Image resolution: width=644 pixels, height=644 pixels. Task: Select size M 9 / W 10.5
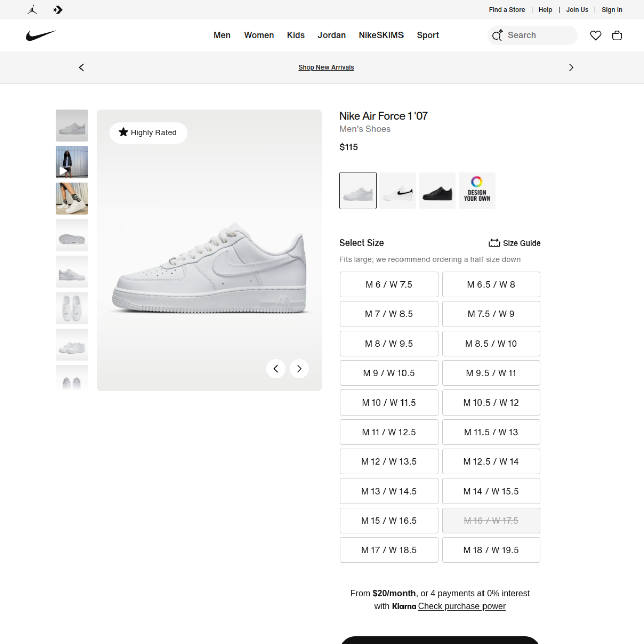[389, 373]
